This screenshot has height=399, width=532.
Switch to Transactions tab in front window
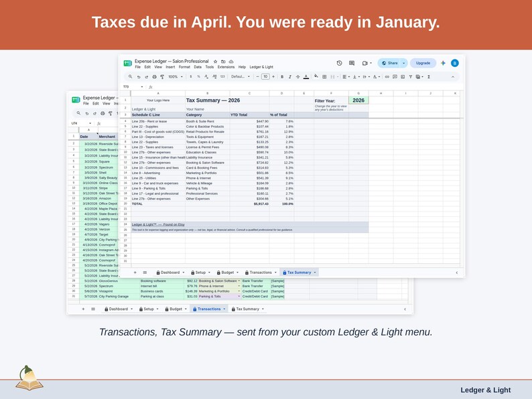click(261, 272)
